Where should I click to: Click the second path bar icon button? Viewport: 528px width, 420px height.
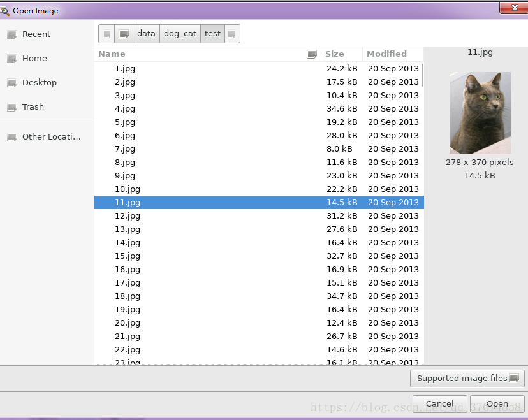[x=124, y=34]
